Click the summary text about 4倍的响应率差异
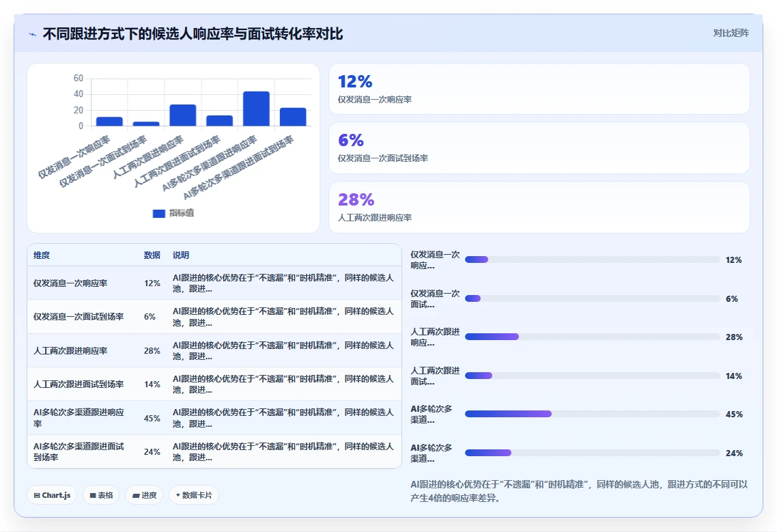The image size is (777, 532). tap(579, 491)
